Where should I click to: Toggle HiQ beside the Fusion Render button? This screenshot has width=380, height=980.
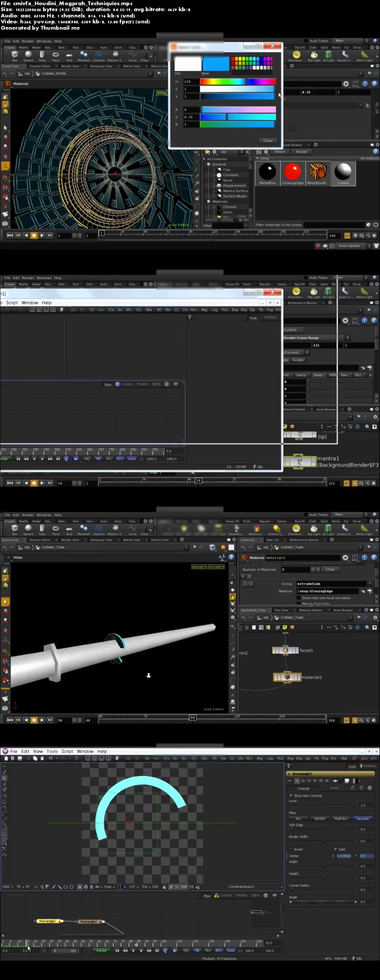(x=186, y=950)
